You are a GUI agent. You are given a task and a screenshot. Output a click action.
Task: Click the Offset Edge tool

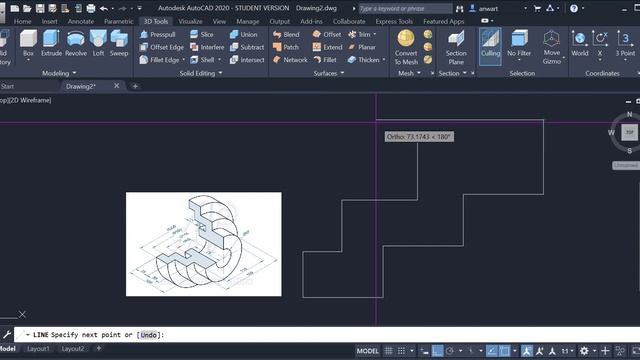162,47
